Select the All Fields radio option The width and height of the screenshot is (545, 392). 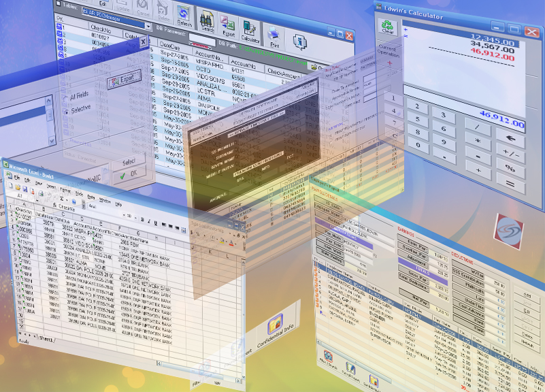65,97
